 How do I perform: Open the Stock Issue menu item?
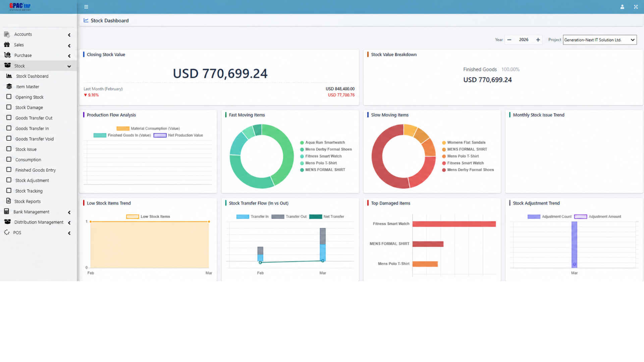pyautogui.click(x=26, y=149)
